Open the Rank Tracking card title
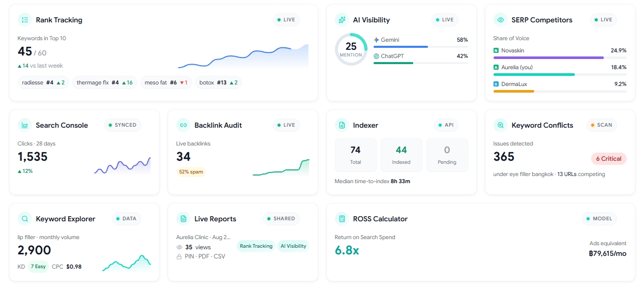Screen dimensions: 644x291 (x=59, y=20)
